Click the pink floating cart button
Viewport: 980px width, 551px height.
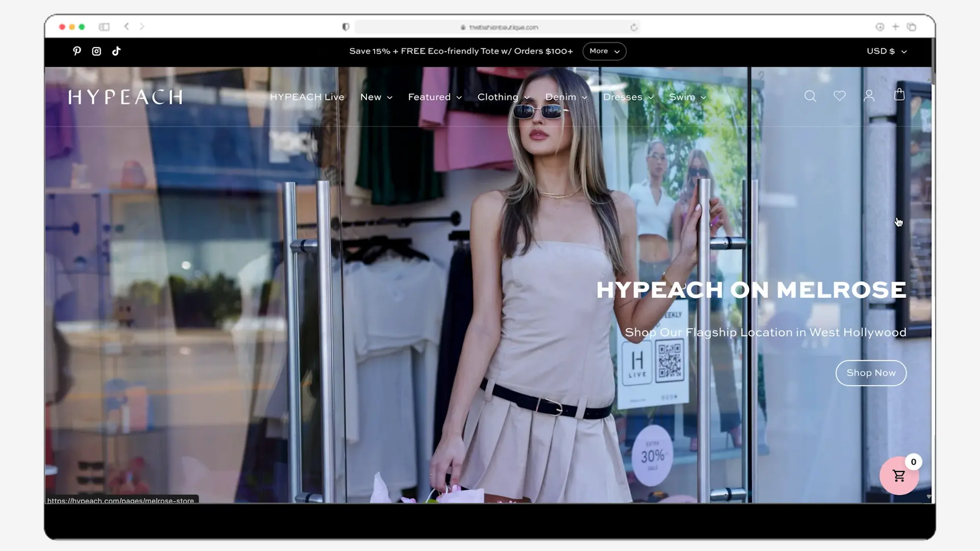click(899, 476)
